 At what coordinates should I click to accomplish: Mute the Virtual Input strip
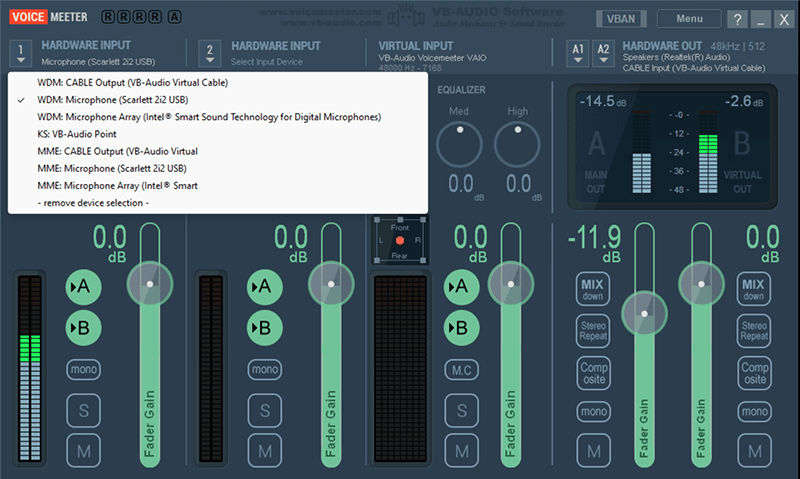[x=461, y=451]
